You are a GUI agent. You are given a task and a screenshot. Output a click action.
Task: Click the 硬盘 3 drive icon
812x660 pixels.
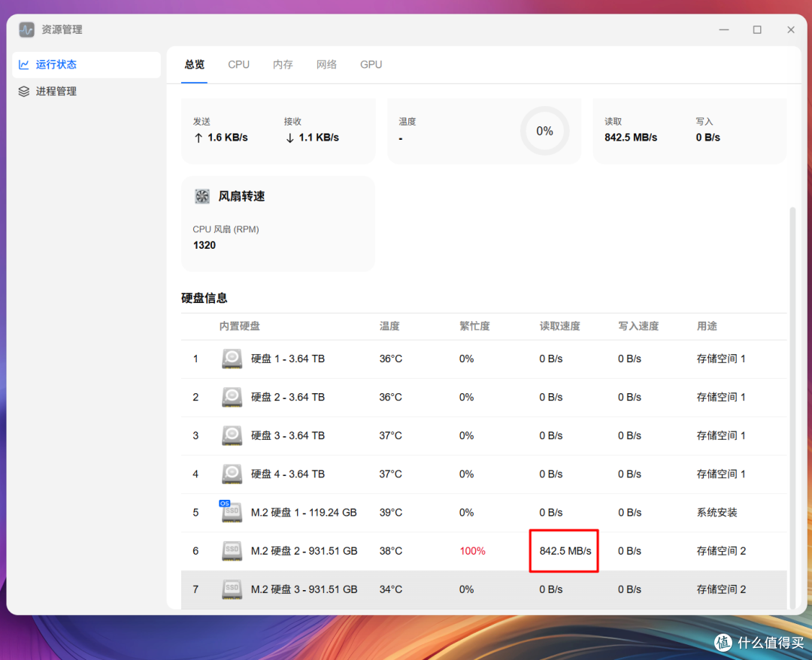[x=232, y=435]
